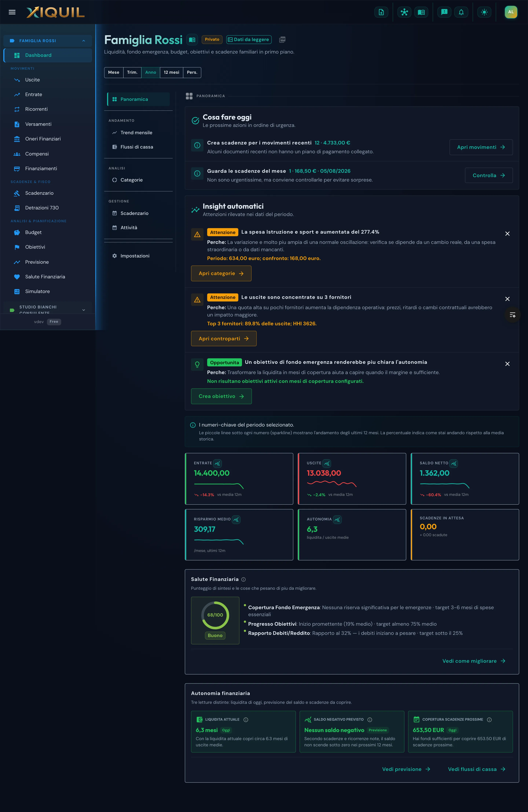The image size is (528, 812).
Task: Follow Vedi come migliorare link
Action: click(x=474, y=661)
